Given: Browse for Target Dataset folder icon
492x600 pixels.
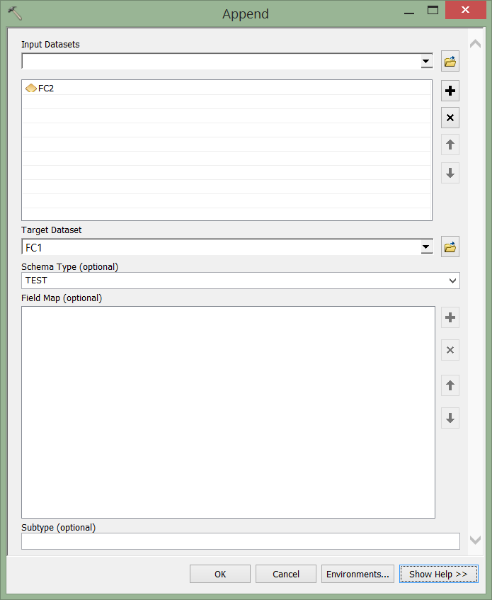Looking at the screenshot, I should tap(450, 247).
